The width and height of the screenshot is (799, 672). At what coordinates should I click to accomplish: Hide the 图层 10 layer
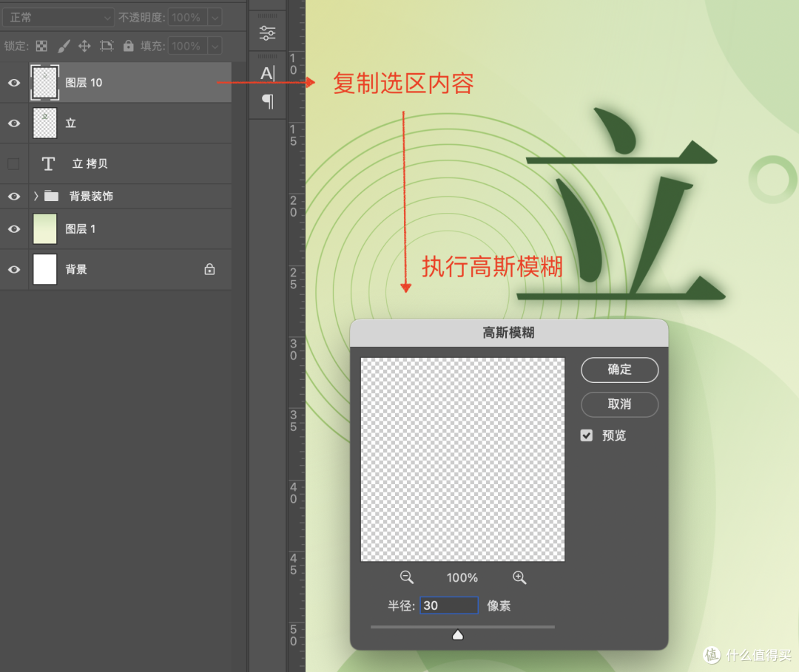pos(14,83)
